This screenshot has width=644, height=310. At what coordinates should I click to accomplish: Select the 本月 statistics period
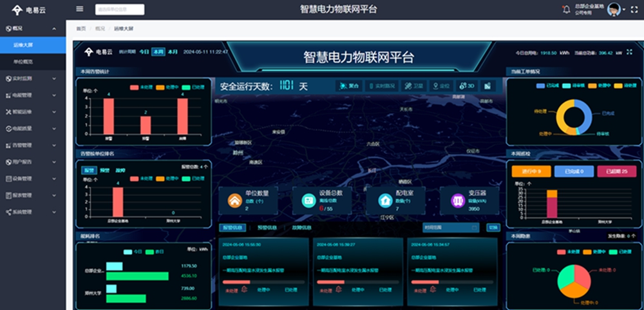click(172, 52)
